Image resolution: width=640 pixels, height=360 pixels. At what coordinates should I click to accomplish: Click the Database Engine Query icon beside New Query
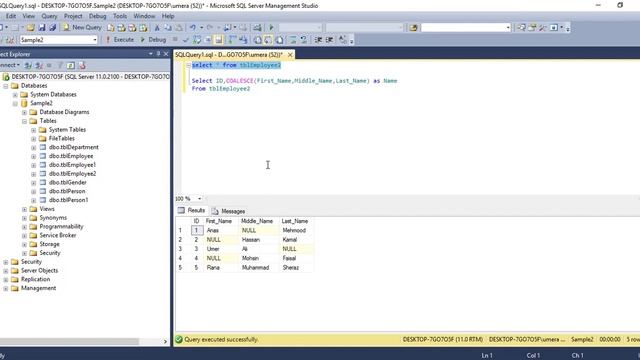(111, 27)
